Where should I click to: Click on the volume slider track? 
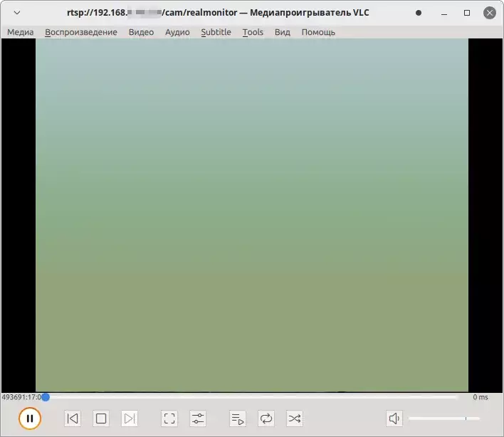tap(444, 418)
